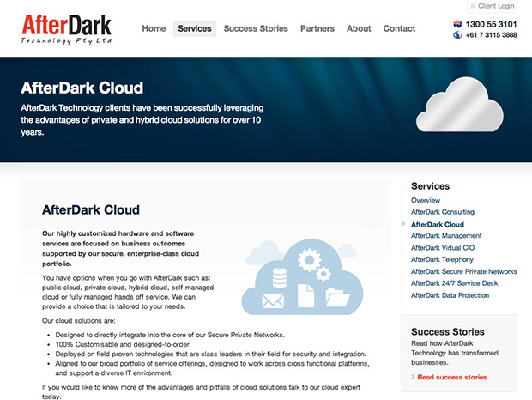Viewport: 532px width, 400px height.
Task: Open the Home menu item
Action: pyautogui.click(x=154, y=28)
